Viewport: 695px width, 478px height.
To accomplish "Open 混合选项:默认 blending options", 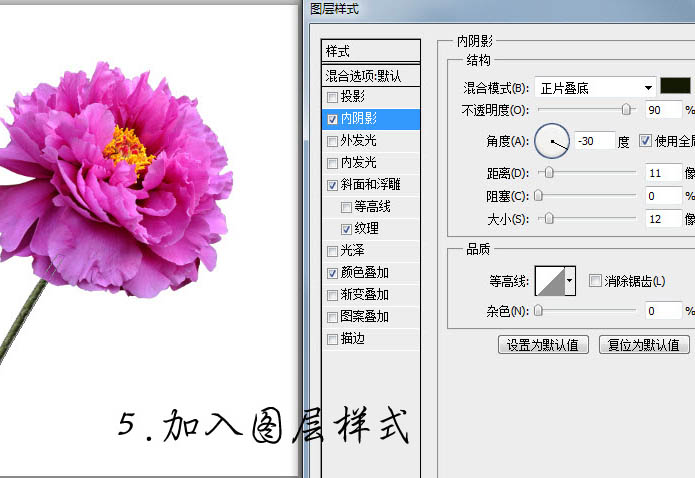I will [370, 75].
